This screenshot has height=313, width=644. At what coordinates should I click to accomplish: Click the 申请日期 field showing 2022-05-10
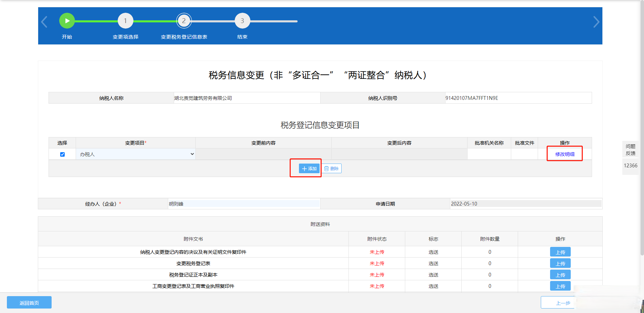click(525, 204)
